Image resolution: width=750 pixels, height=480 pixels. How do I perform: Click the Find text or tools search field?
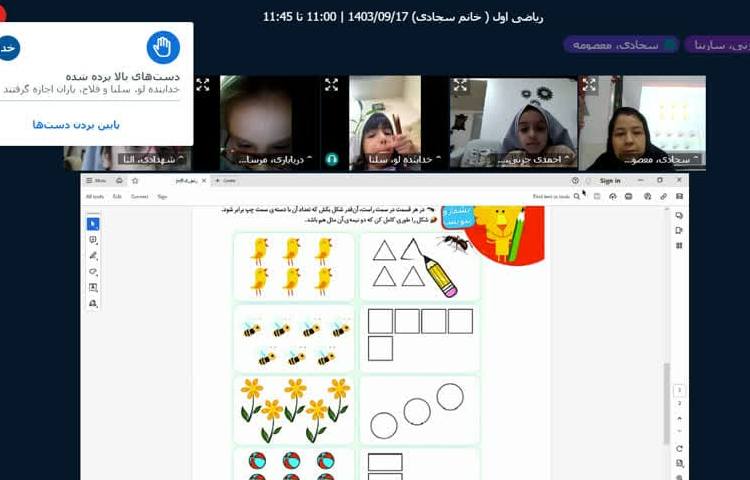pyautogui.click(x=551, y=196)
